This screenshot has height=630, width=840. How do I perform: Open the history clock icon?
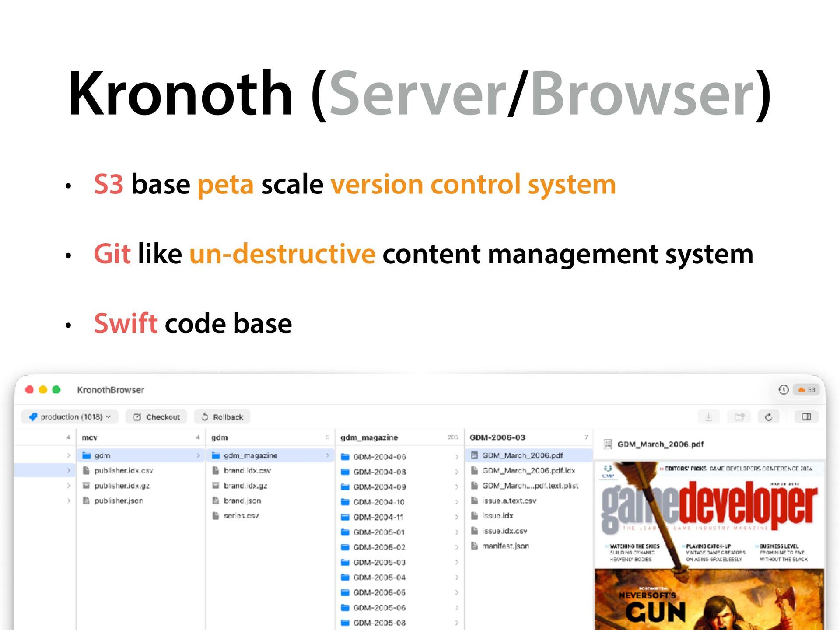click(x=783, y=389)
